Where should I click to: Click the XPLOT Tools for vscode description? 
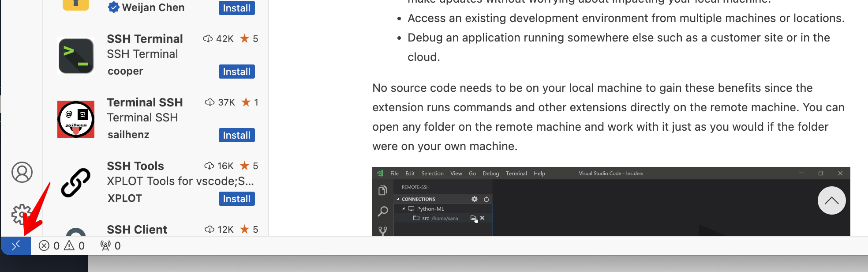coord(180,181)
